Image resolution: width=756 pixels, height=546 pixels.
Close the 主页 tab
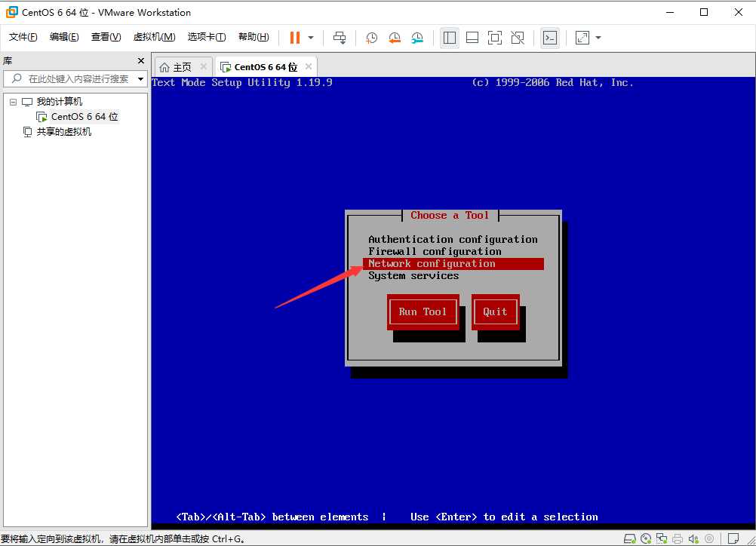click(x=204, y=66)
